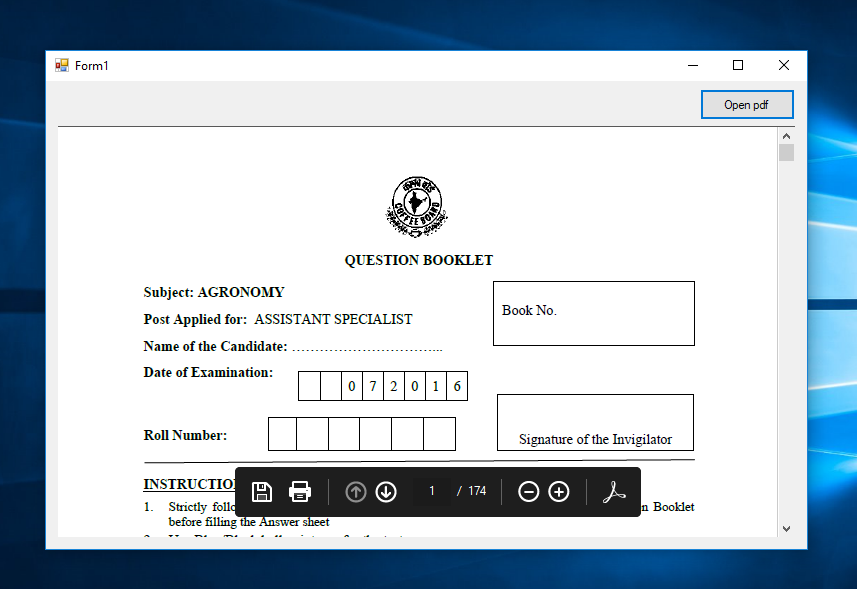This screenshot has height=589, width=857.
Task: Click the page number field showing 1
Action: (432, 491)
